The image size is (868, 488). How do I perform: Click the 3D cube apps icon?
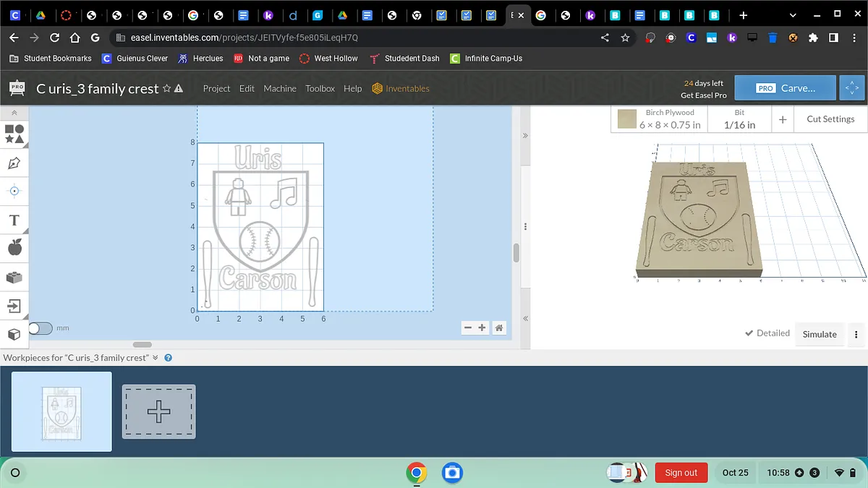pos(14,334)
